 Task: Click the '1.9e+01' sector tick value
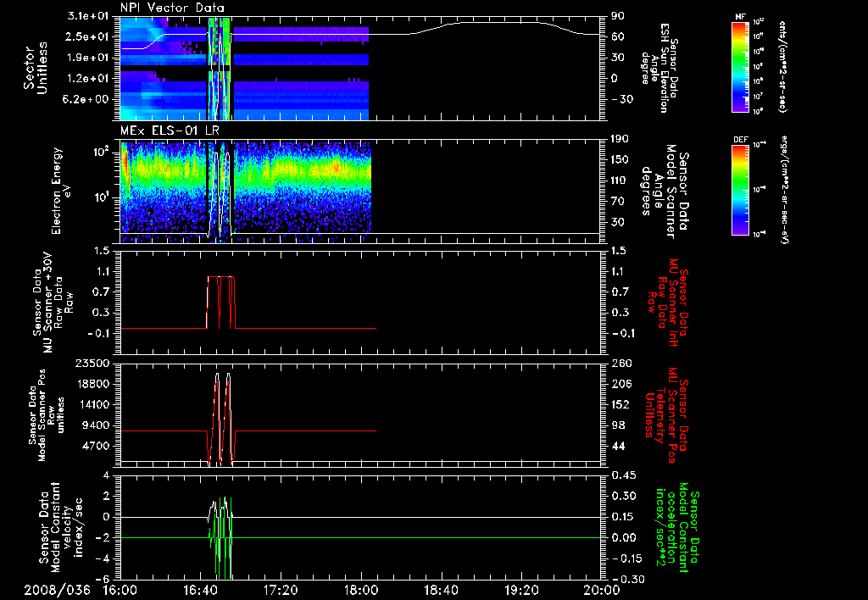tap(88, 58)
